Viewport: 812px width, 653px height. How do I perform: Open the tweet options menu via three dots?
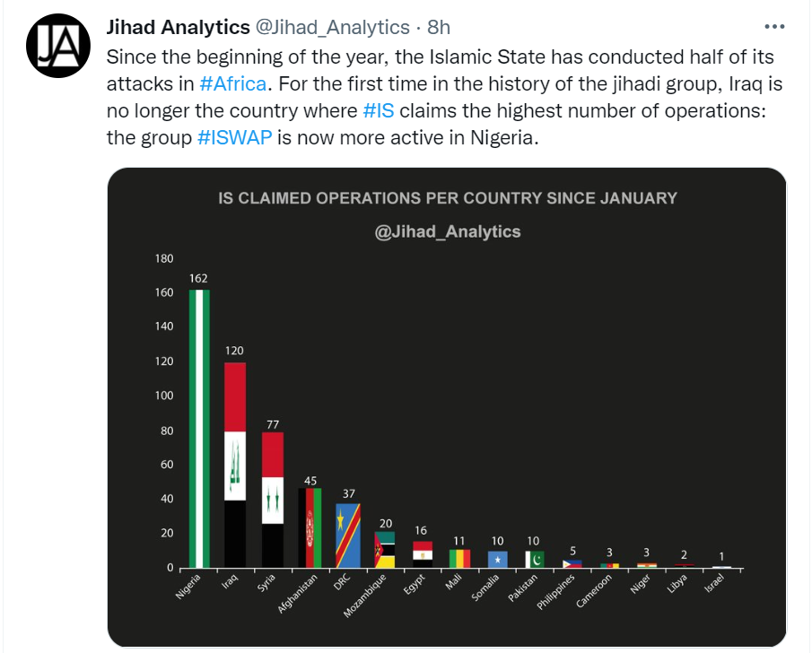click(773, 26)
